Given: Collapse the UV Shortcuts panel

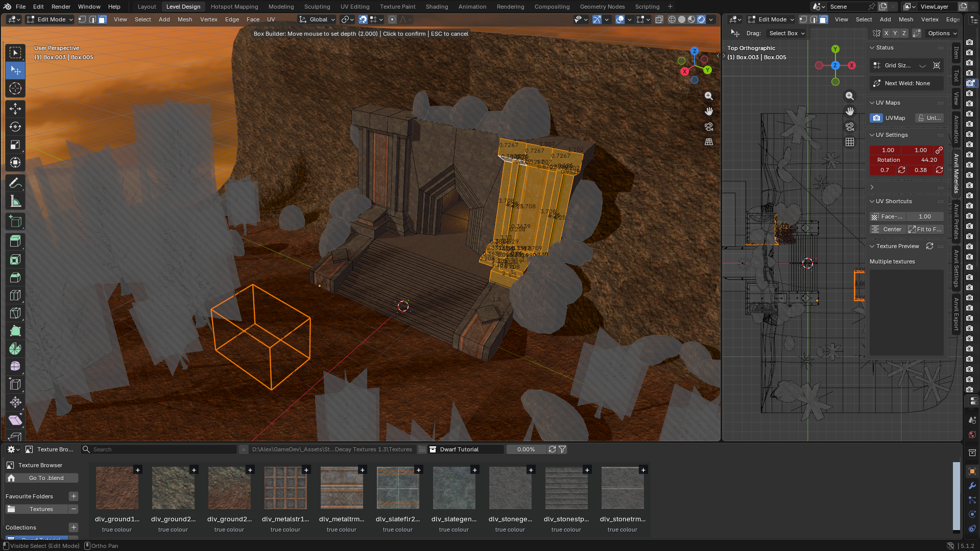Looking at the screenshot, I should (872, 201).
